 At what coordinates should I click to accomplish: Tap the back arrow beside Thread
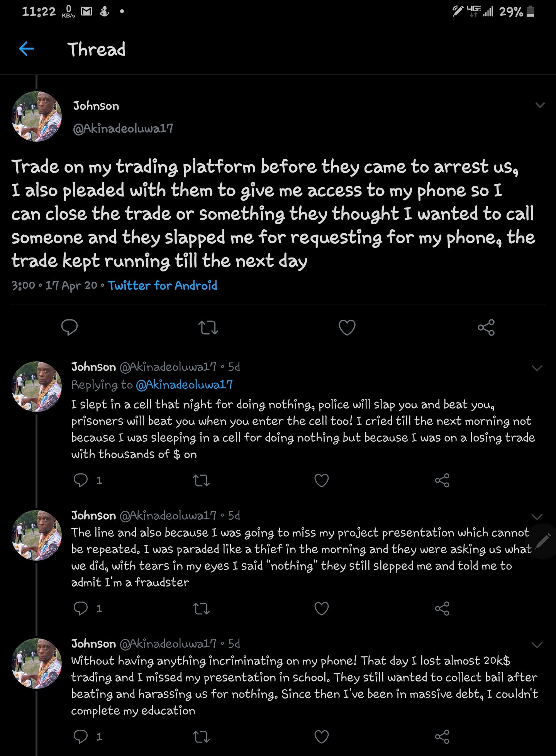pos(26,49)
